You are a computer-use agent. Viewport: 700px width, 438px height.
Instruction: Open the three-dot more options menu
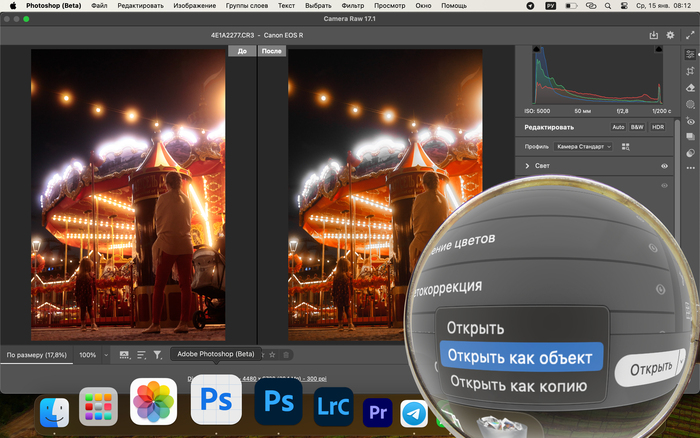pyautogui.click(x=690, y=168)
